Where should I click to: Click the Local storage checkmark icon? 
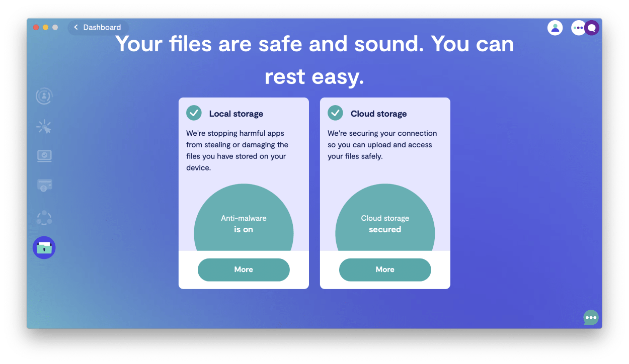194,113
